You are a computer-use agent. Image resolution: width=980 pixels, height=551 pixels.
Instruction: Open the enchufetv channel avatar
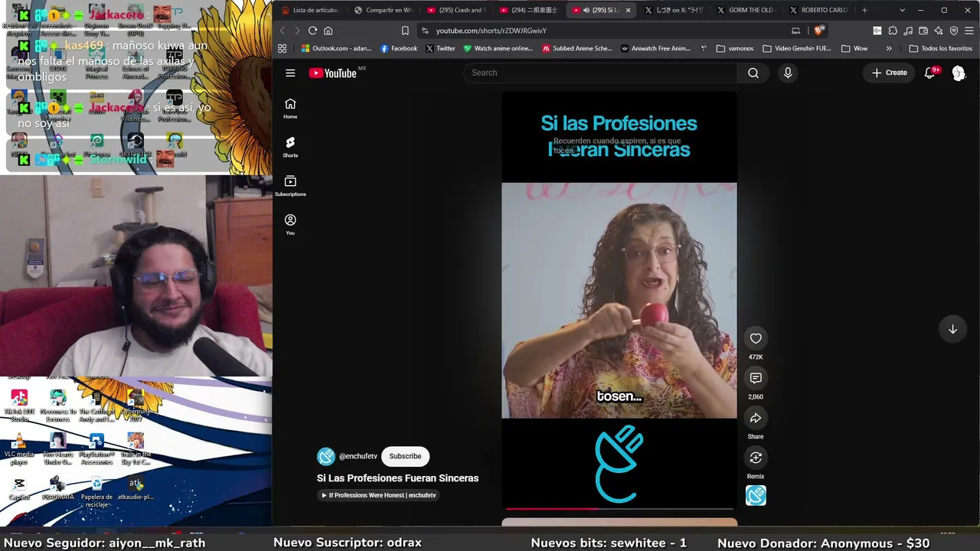point(326,456)
